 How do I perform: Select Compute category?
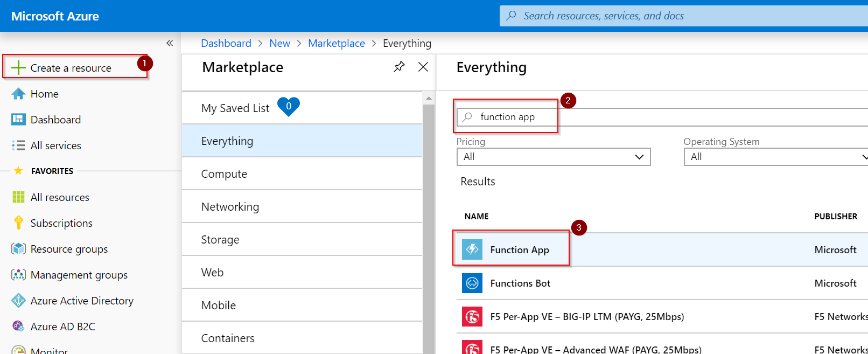tap(302, 173)
